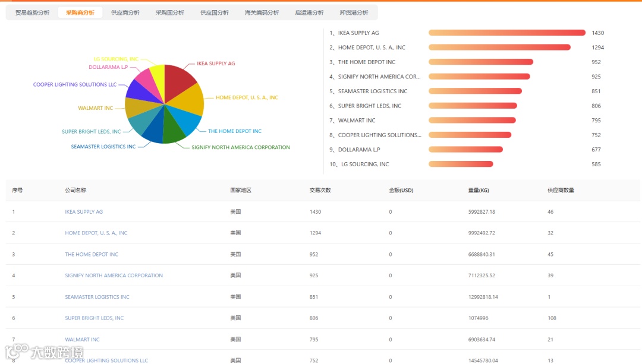Open the 海关编码分析 tab

coord(262,12)
